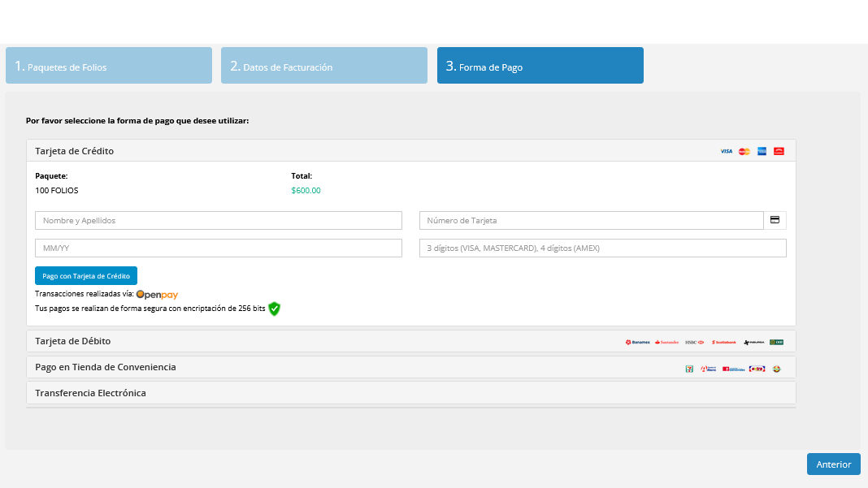This screenshot has width=868, height=488.
Task: Click the Santander bank logo
Action: tap(666, 342)
